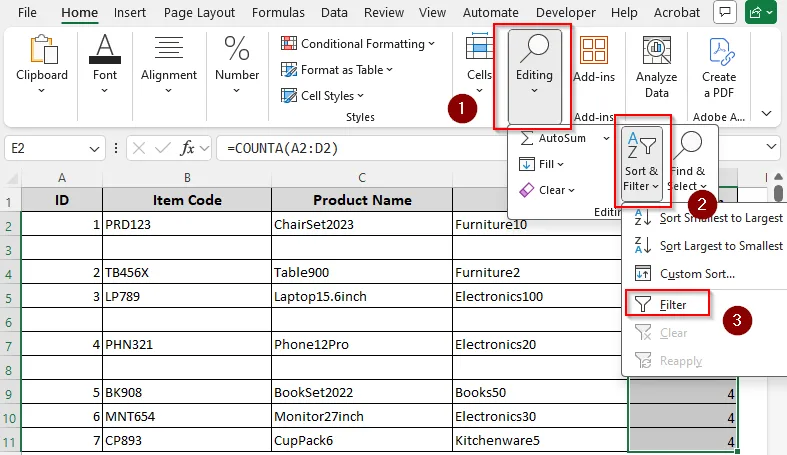Open the Font group
This screenshot has height=455, width=787.
(104, 64)
